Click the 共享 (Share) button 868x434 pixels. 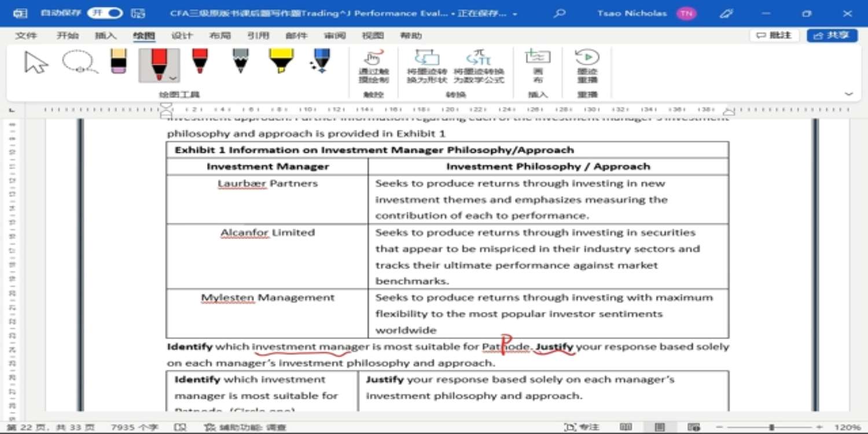click(832, 35)
